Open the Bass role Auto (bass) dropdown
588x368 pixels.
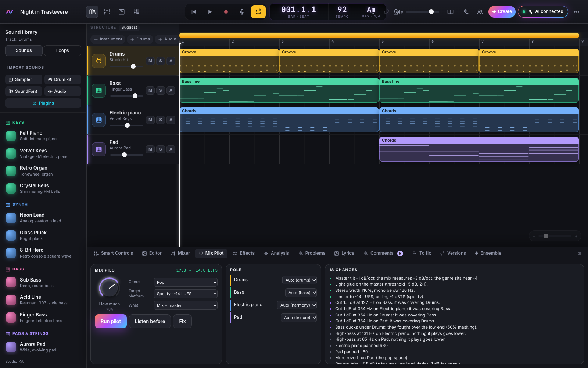(x=301, y=293)
